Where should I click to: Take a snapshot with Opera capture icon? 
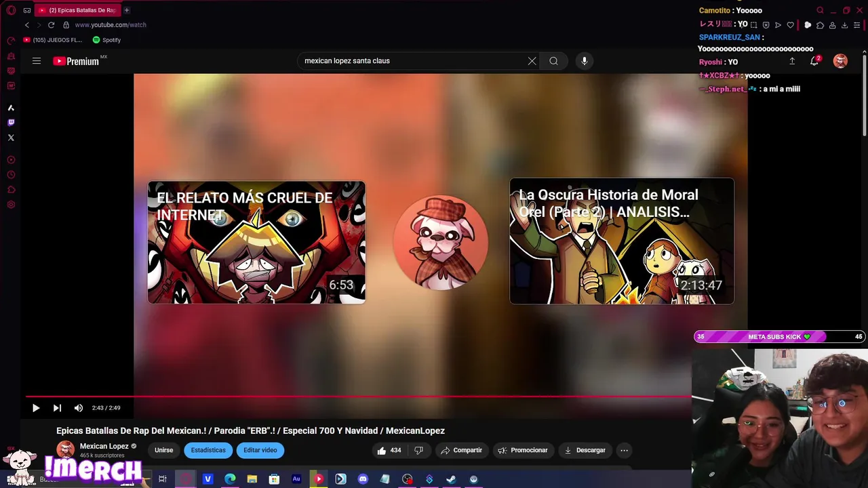[x=753, y=25]
